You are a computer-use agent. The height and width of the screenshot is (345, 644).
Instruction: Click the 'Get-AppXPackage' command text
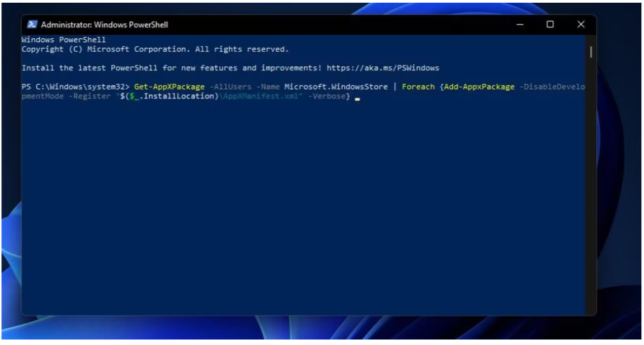tap(169, 87)
